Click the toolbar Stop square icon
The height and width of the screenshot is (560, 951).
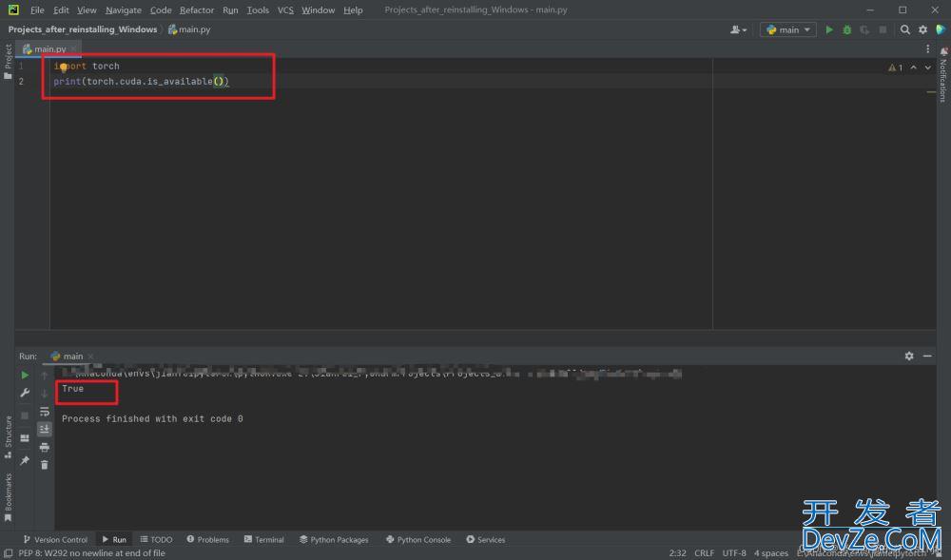point(883,29)
